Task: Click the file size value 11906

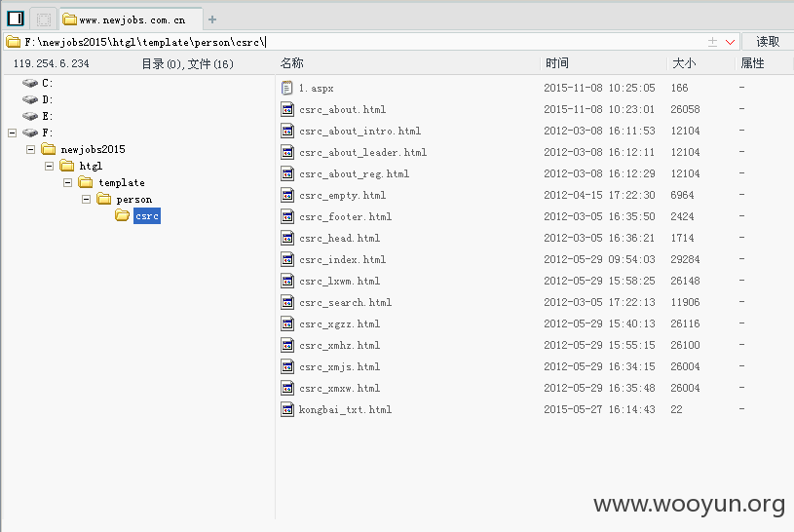Action: click(685, 302)
